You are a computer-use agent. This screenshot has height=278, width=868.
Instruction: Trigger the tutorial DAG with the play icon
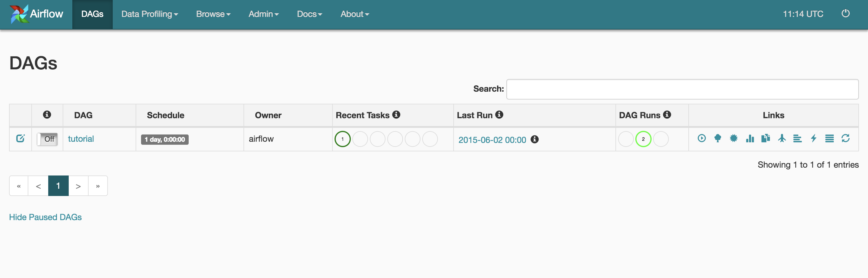click(702, 138)
